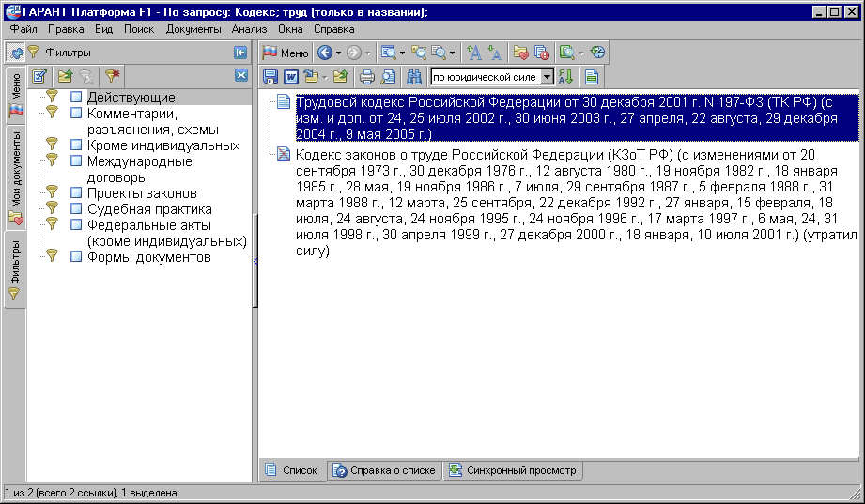Click the Трудовой кодекс document icon
Viewport: 865px width, 504px height.
click(283, 101)
